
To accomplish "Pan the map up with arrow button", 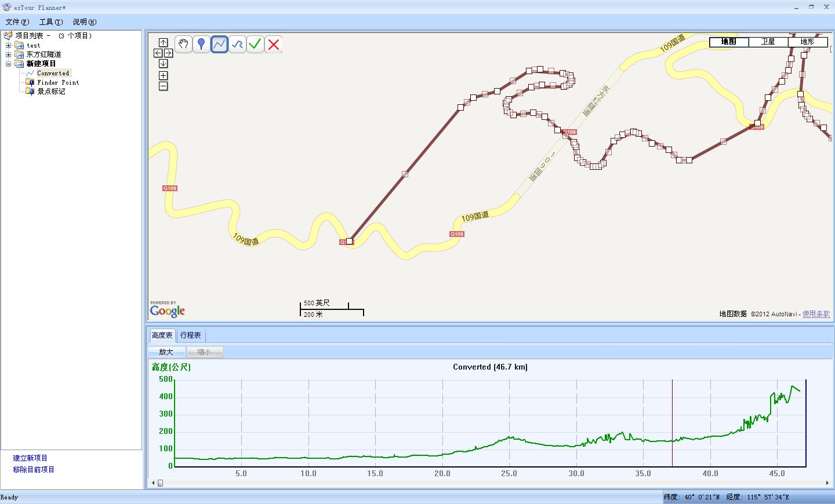I will [x=163, y=42].
